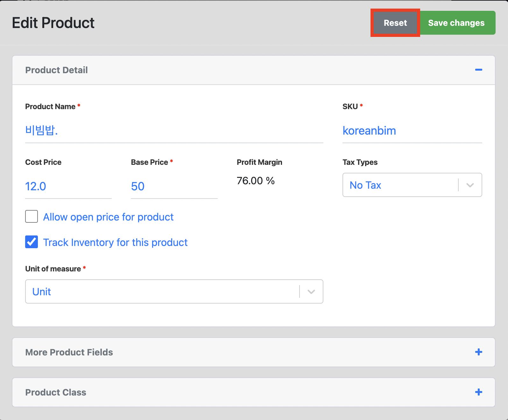Uncheck Track Inventory for this product
Viewport: 508px width, 420px height.
pyautogui.click(x=32, y=242)
